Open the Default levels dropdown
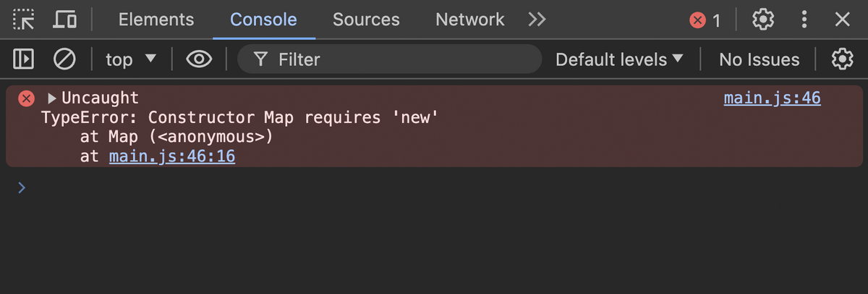 pos(619,59)
